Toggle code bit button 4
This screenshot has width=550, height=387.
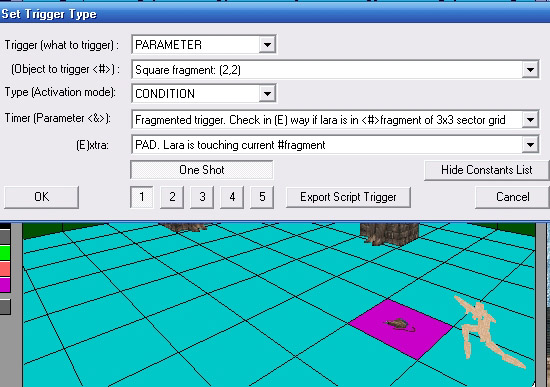232,197
